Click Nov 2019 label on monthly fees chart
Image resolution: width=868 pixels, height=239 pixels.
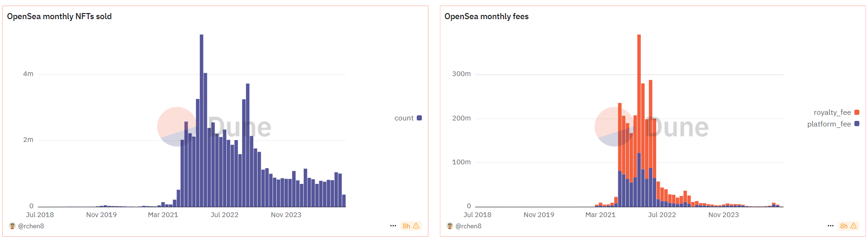pyautogui.click(x=539, y=215)
